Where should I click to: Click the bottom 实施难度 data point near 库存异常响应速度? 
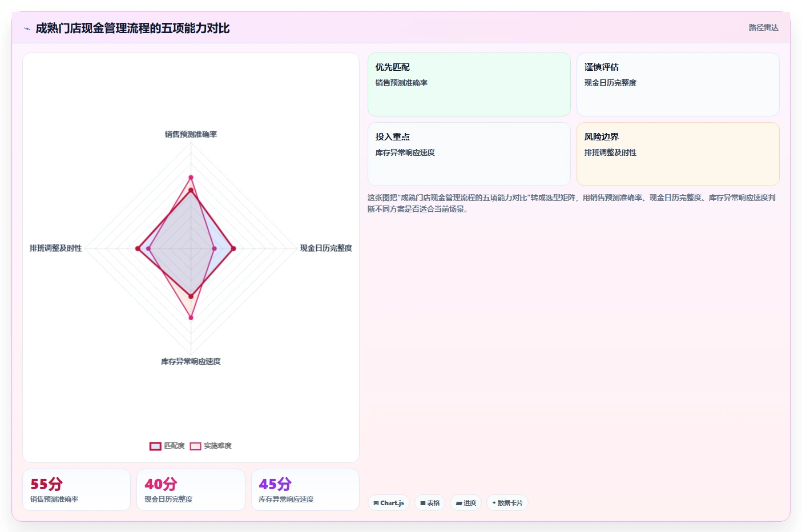(x=191, y=317)
